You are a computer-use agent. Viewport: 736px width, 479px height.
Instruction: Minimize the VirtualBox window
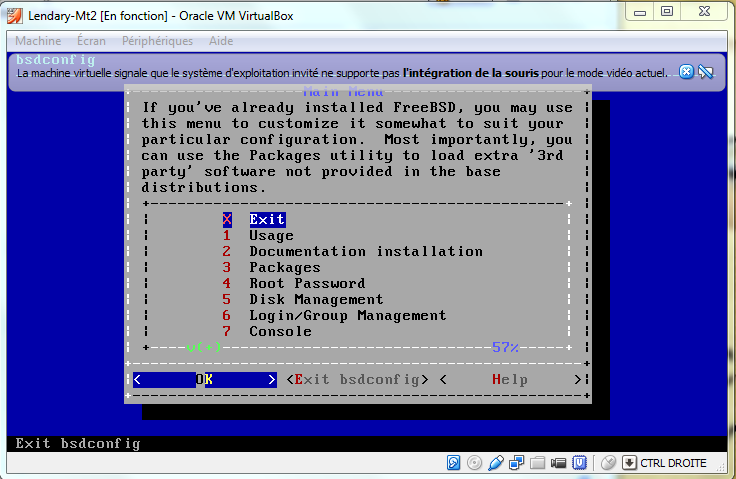click(640, 12)
